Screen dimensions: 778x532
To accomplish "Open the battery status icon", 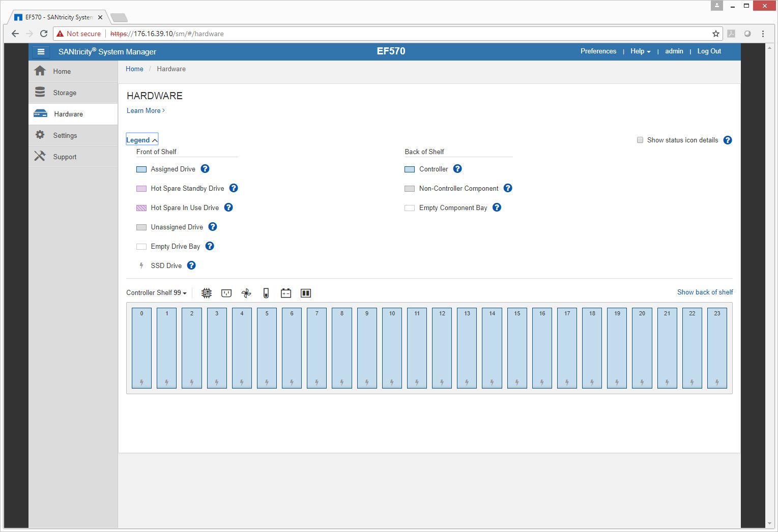I will coord(286,293).
